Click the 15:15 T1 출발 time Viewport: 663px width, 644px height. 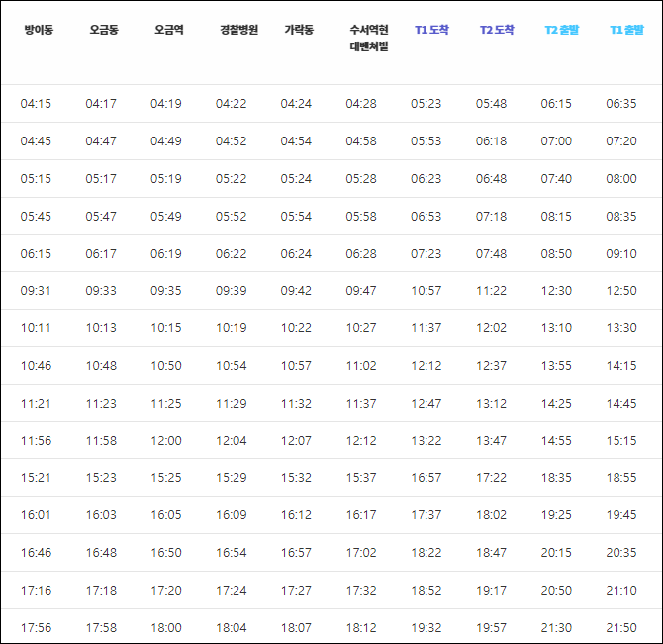pos(621,441)
